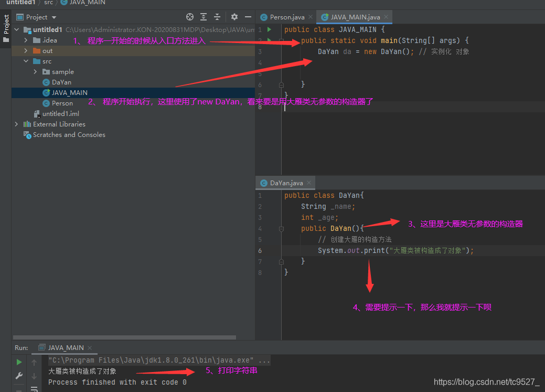Click console output line '大雁类被构造成了对象'

tap(82, 371)
